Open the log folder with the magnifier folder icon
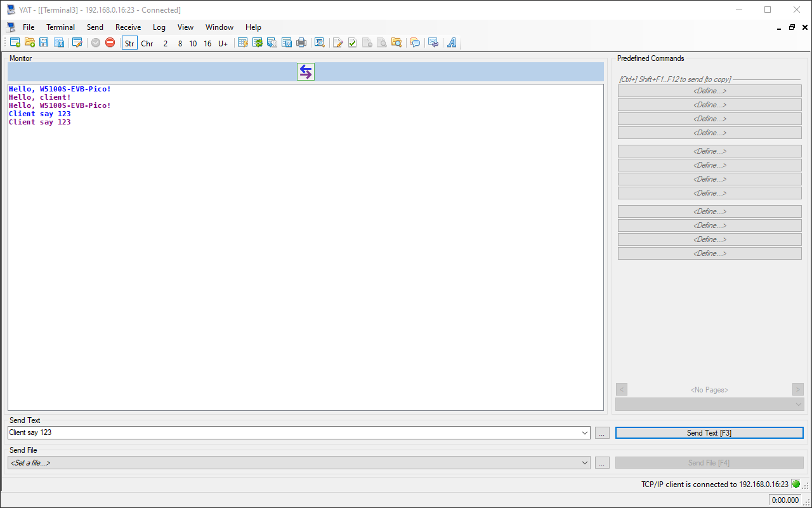The image size is (812, 508). [x=396, y=43]
